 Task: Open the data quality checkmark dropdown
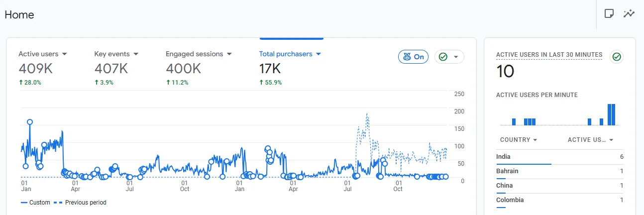(449, 57)
